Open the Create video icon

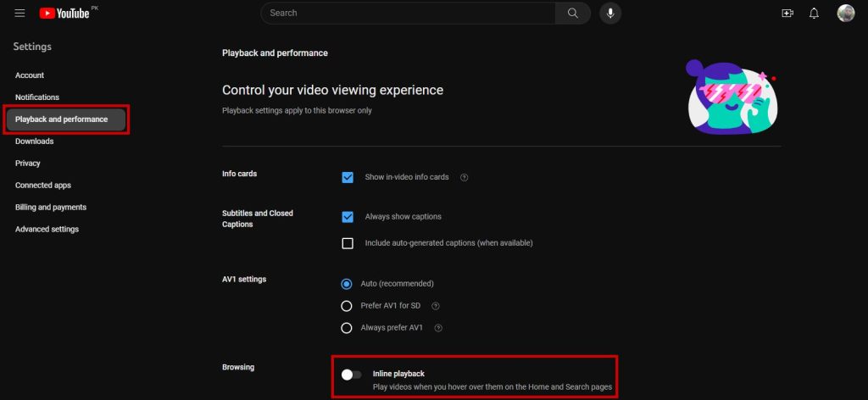(787, 14)
